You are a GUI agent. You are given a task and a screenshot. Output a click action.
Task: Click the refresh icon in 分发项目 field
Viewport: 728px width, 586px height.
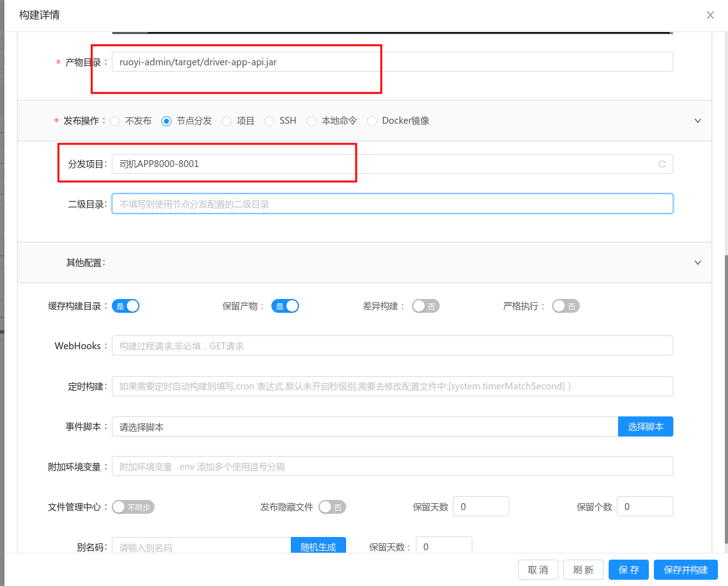[661, 164]
